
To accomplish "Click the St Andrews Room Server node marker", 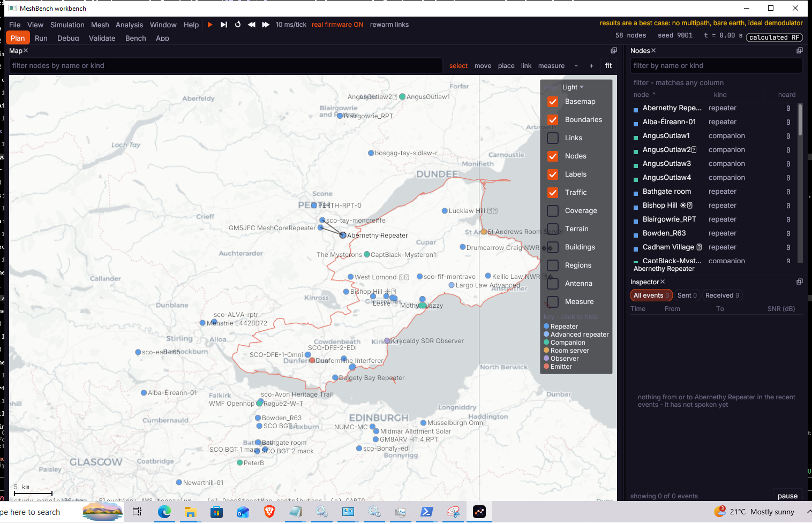I will (x=484, y=232).
